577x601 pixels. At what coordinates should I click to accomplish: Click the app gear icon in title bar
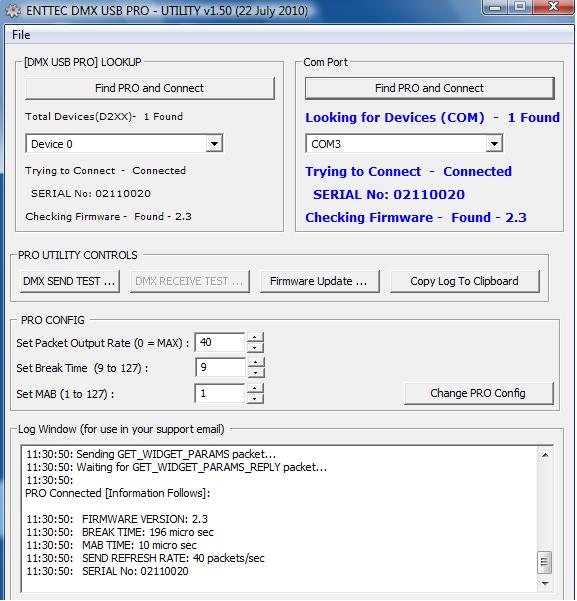click(x=13, y=10)
